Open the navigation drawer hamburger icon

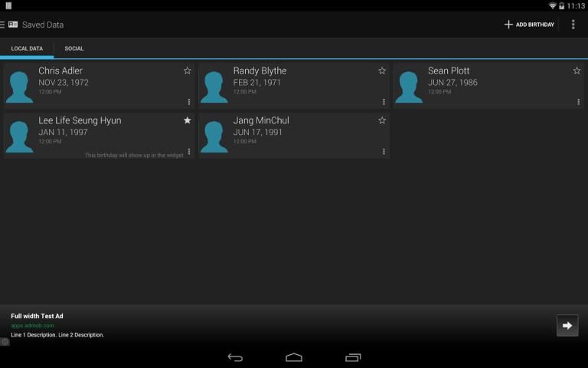[3, 25]
